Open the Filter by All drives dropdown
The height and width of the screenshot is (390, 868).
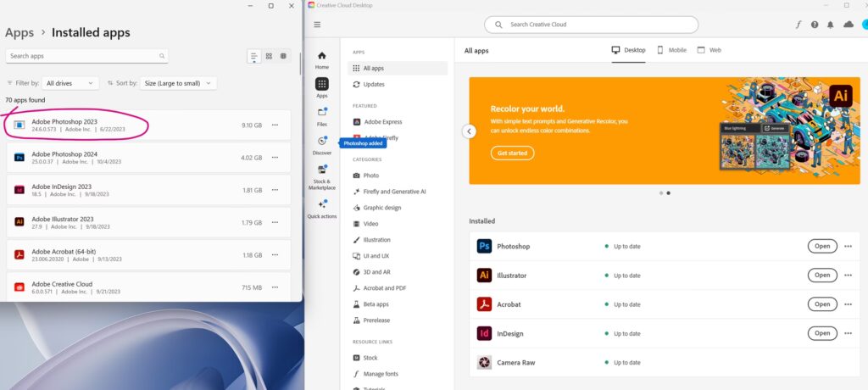[x=71, y=83]
